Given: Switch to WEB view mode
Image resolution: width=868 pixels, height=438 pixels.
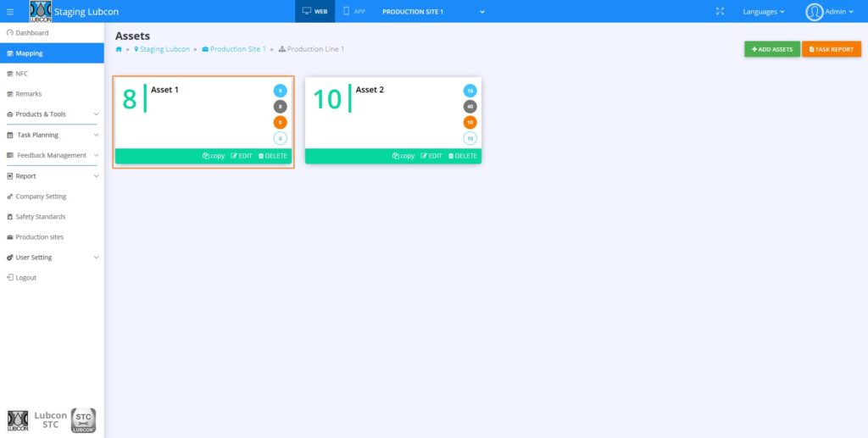Looking at the screenshot, I should coord(314,12).
